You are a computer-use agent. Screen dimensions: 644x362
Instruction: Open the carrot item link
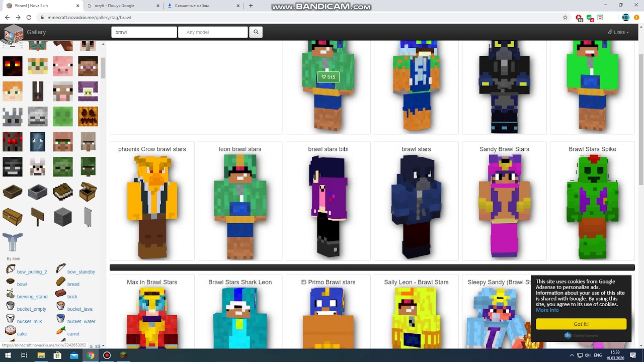tap(73, 334)
